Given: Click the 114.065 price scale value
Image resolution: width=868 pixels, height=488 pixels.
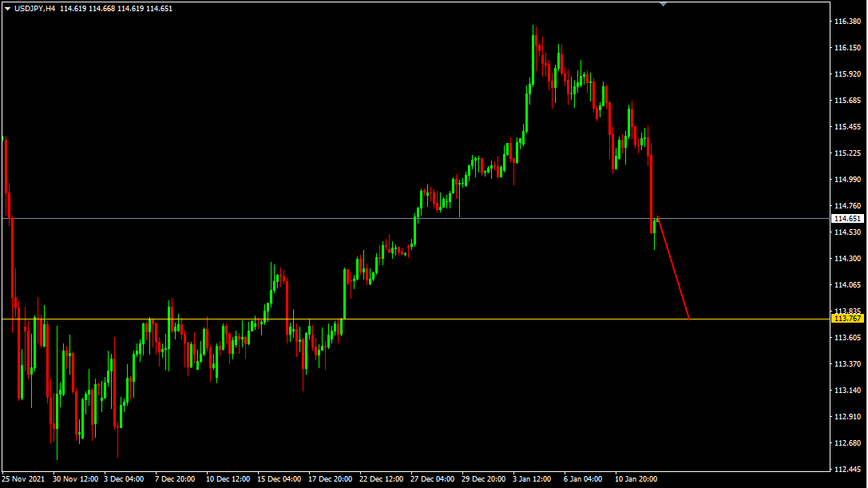Looking at the screenshot, I should [x=847, y=284].
